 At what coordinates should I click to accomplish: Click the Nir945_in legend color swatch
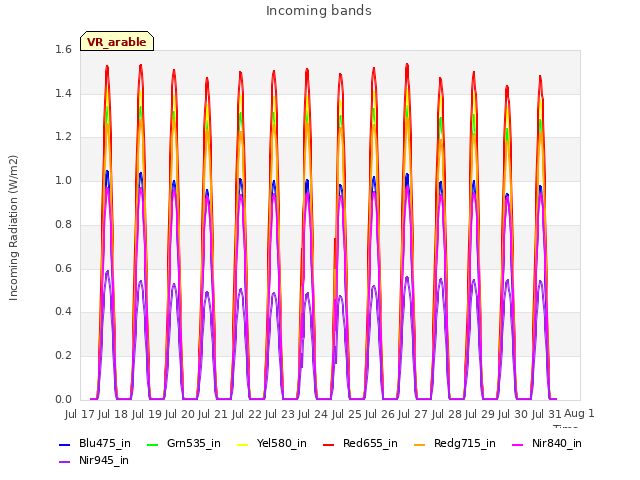(64, 462)
